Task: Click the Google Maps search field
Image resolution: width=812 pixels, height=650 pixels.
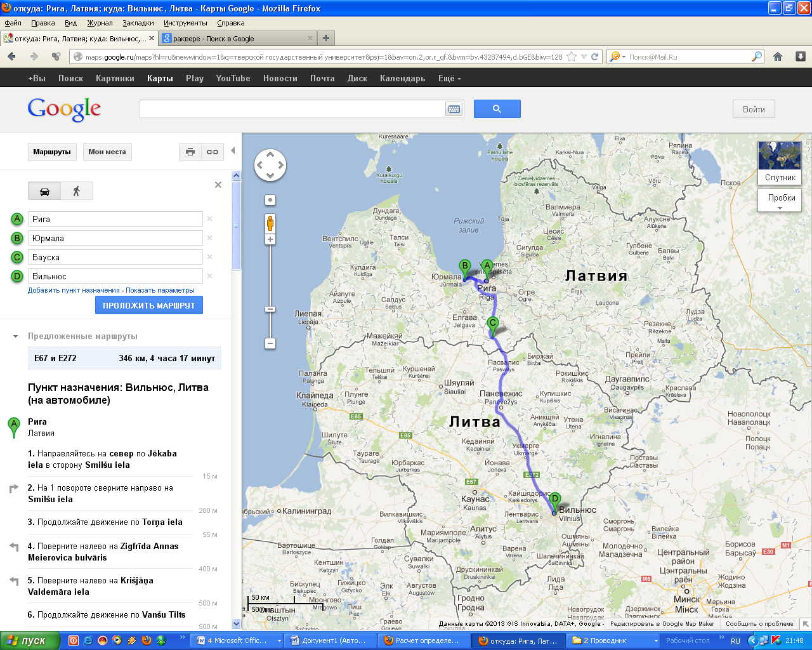Action: (x=293, y=109)
